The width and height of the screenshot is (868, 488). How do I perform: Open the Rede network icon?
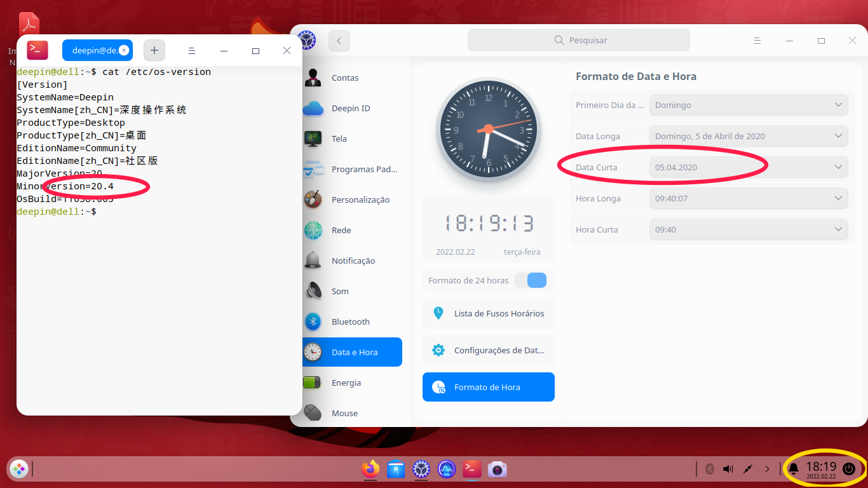click(x=313, y=230)
